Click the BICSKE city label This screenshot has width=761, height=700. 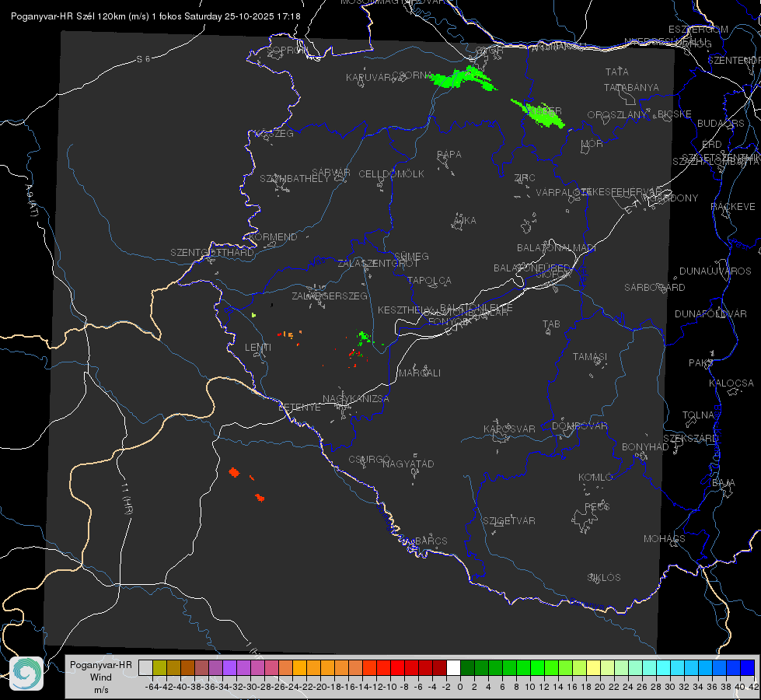coord(675,114)
